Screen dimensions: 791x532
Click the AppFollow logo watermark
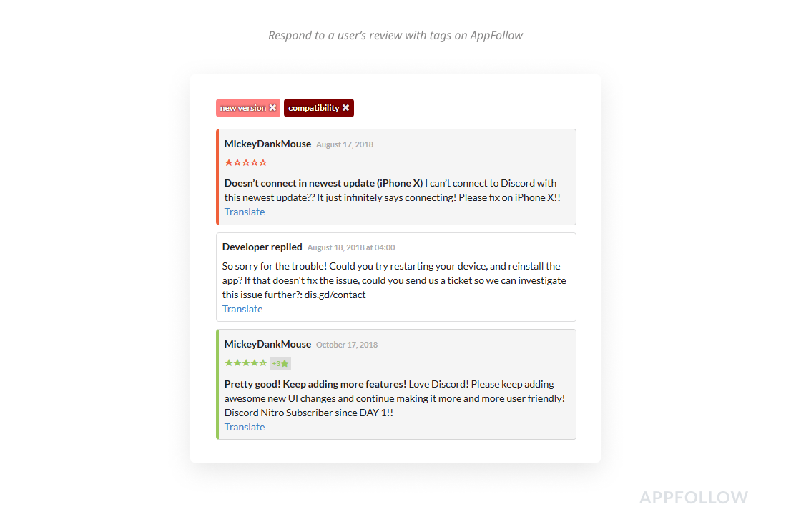pos(693,498)
